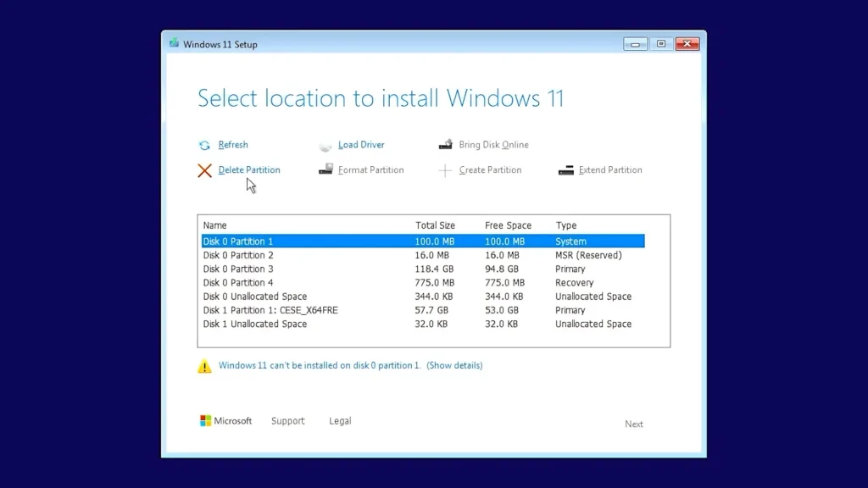
Task: Select the Disk 0 Unallocated Space row
Action: tap(423, 297)
